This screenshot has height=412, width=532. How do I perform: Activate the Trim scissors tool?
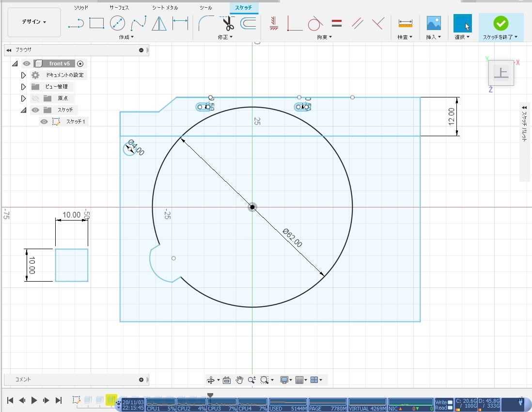click(228, 23)
